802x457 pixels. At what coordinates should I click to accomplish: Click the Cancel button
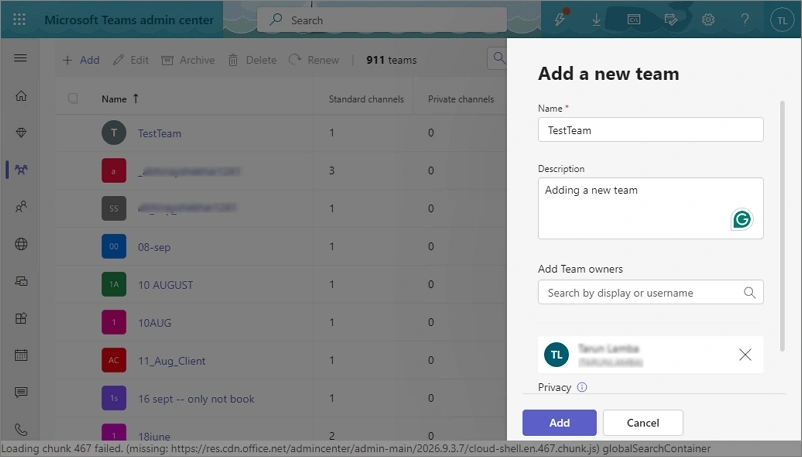click(x=643, y=423)
